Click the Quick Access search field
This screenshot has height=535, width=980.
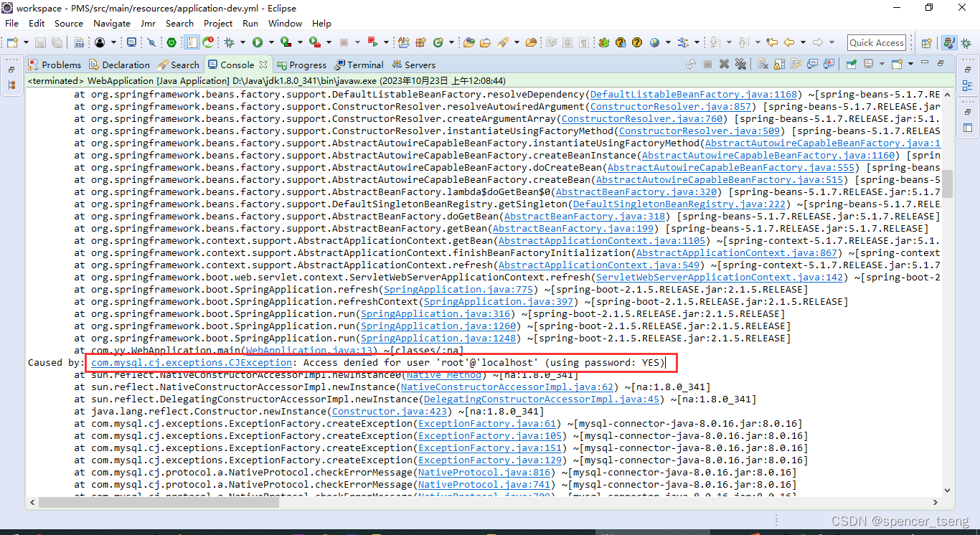pos(876,42)
